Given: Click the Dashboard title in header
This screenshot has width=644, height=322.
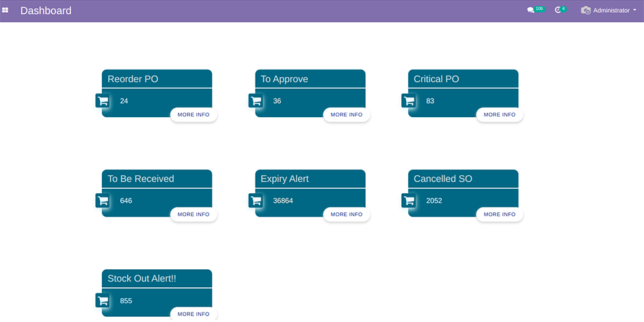Looking at the screenshot, I should [x=46, y=11].
